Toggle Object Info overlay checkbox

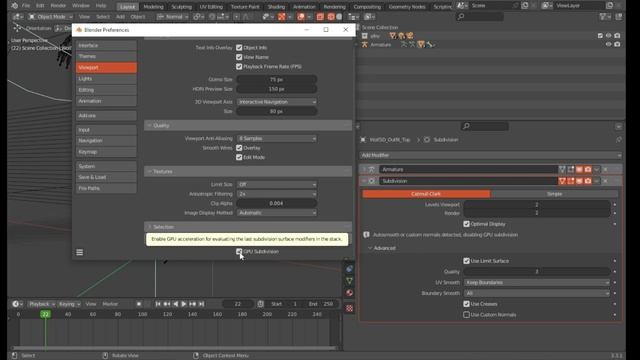pyautogui.click(x=239, y=48)
